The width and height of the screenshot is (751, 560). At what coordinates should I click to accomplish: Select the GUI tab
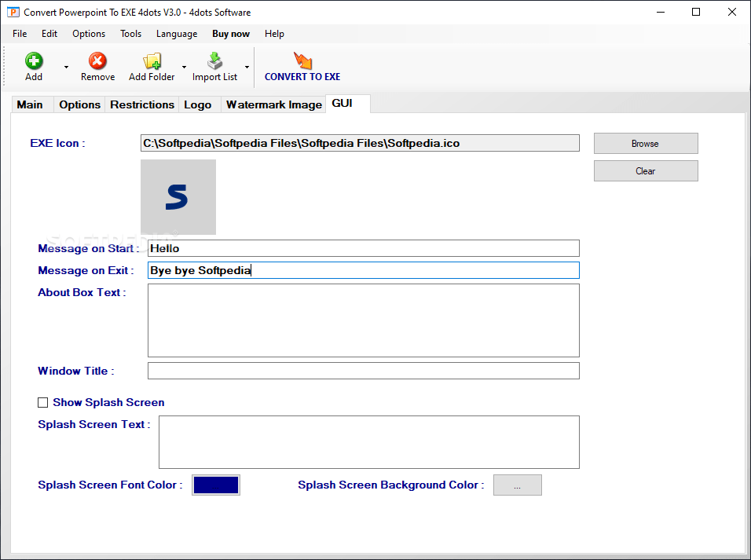[x=348, y=104]
